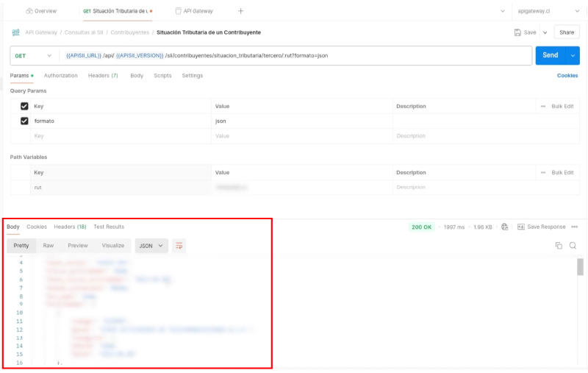Open Send button options arrow
The height and width of the screenshot is (373, 588).
click(x=573, y=55)
